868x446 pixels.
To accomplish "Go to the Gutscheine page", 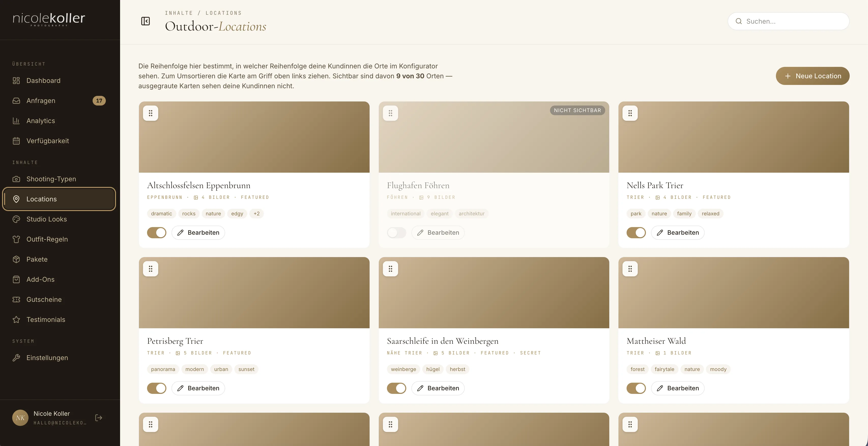I will coord(59,300).
